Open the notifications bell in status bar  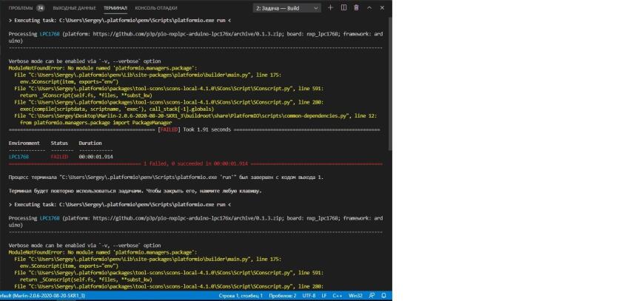pos(384,295)
